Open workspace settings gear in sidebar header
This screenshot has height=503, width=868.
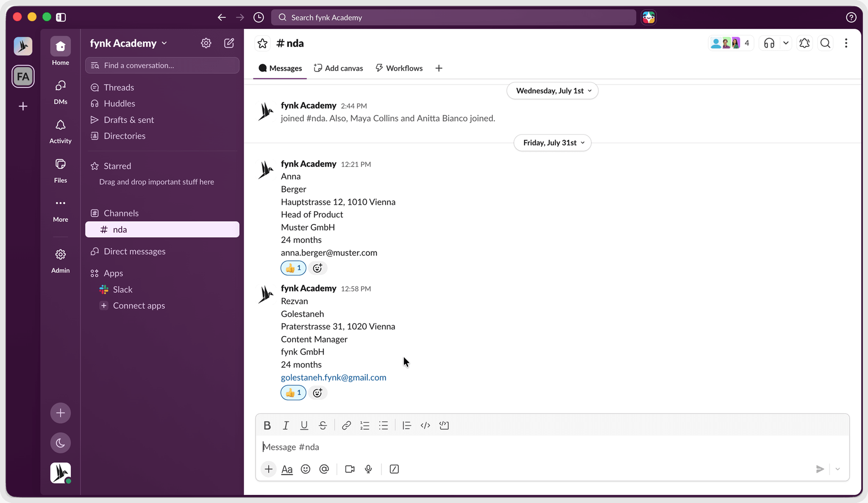pyautogui.click(x=206, y=43)
